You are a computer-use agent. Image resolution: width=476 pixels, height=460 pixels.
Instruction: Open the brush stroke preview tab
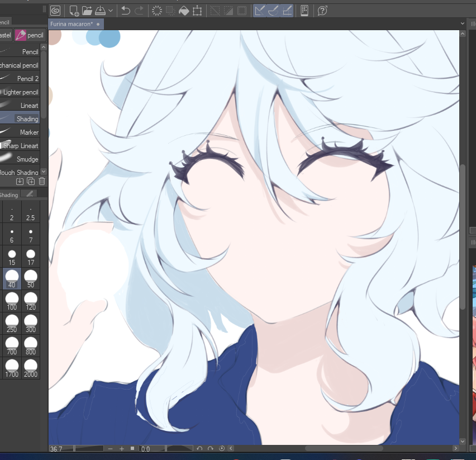point(30,195)
